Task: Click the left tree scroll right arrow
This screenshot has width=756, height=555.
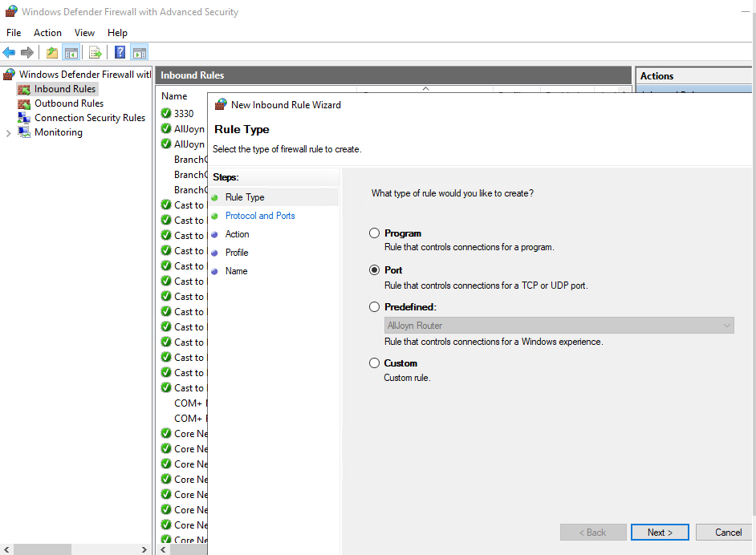Action: (144, 549)
